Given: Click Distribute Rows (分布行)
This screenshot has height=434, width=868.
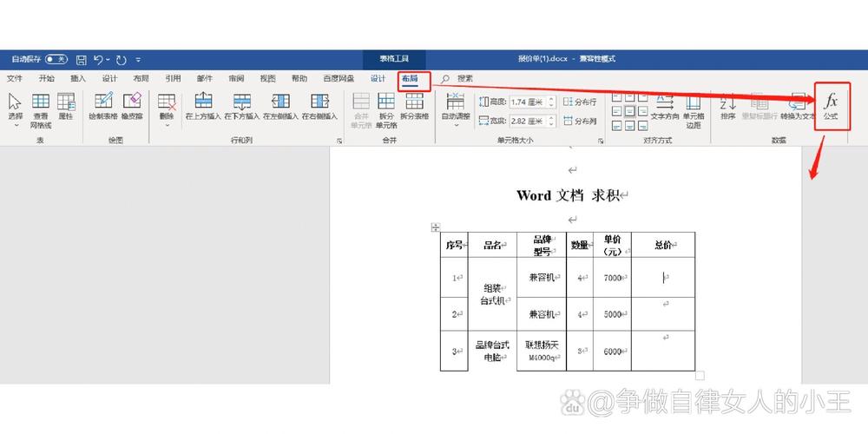Looking at the screenshot, I should tap(580, 102).
